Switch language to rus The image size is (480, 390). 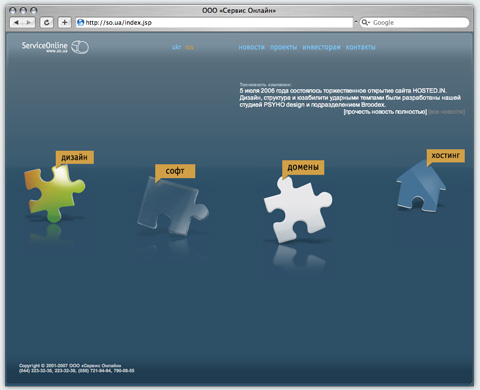189,47
